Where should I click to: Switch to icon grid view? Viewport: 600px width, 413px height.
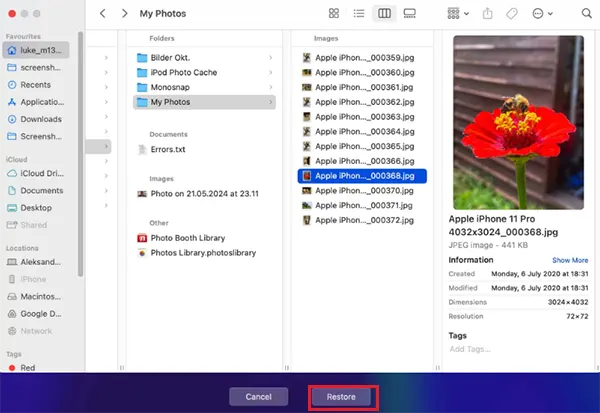point(334,13)
